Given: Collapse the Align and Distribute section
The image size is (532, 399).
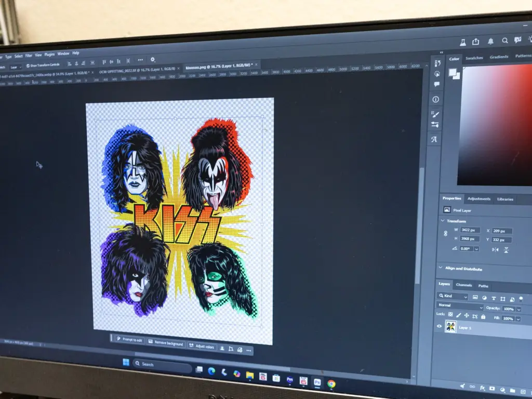Looking at the screenshot, I should tap(441, 268).
